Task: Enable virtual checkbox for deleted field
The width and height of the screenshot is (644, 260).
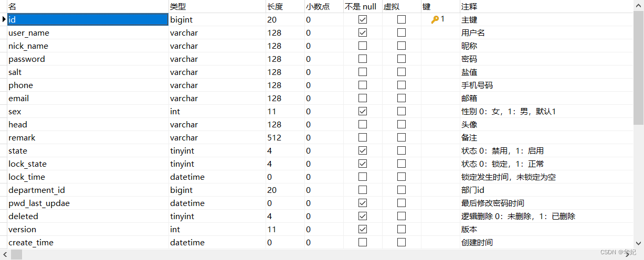Action: (402, 216)
